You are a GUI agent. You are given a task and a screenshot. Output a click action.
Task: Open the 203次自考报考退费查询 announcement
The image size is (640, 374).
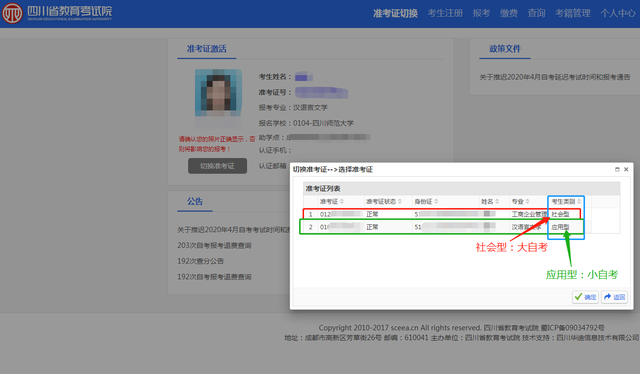[x=214, y=245]
